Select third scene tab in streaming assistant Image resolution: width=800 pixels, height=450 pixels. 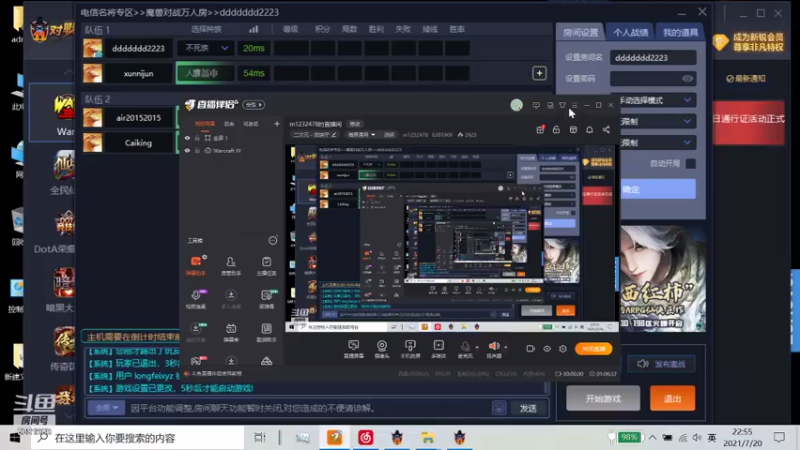pos(251,124)
